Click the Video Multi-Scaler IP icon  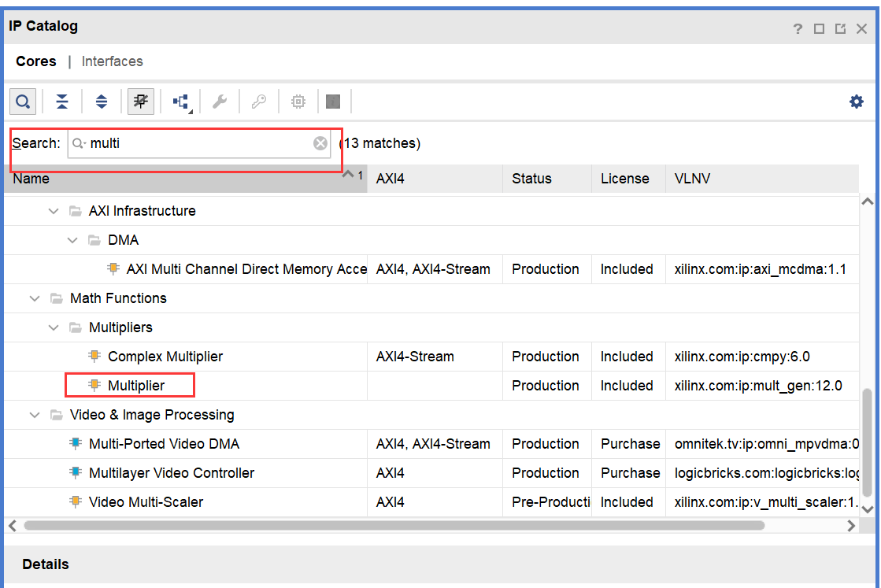coord(76,501)
